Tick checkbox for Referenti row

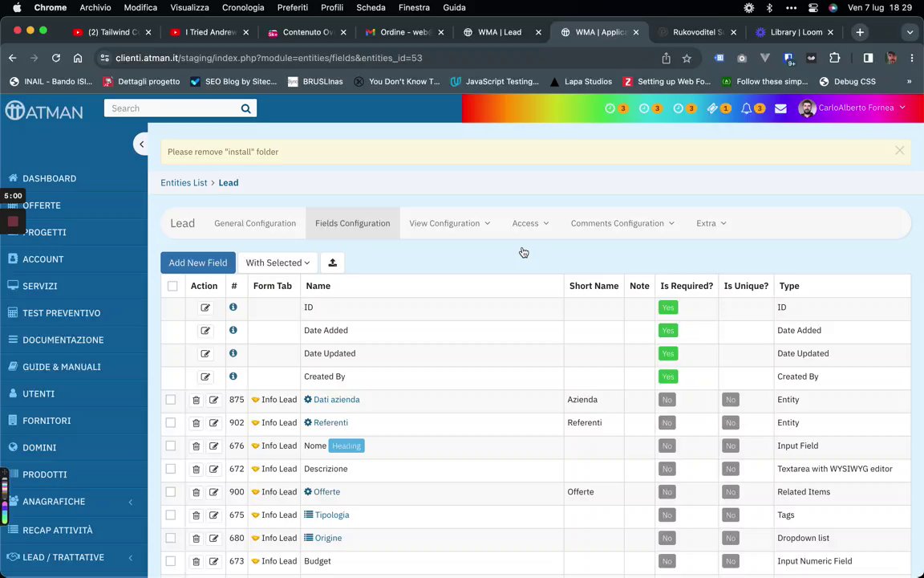coord(170,422)
